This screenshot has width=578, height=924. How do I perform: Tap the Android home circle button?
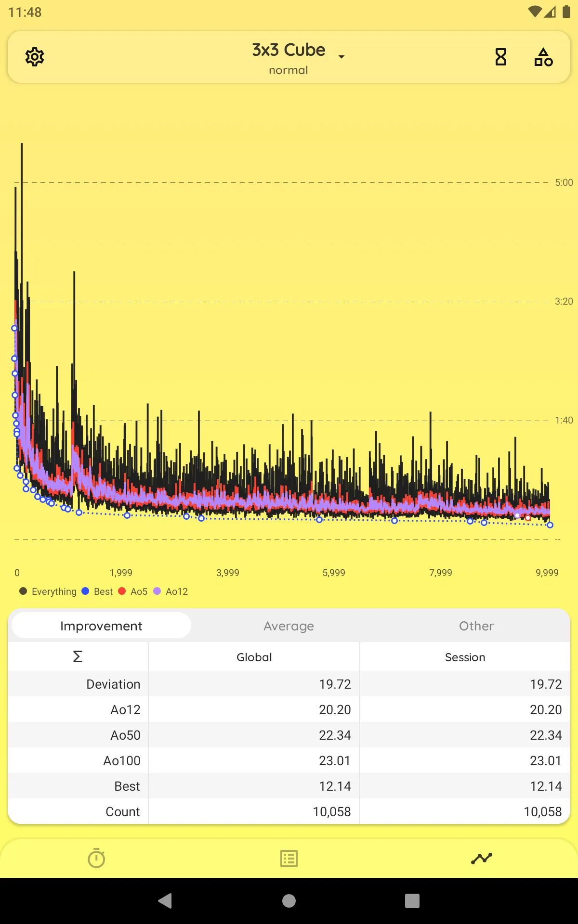[x=289, y=900]
